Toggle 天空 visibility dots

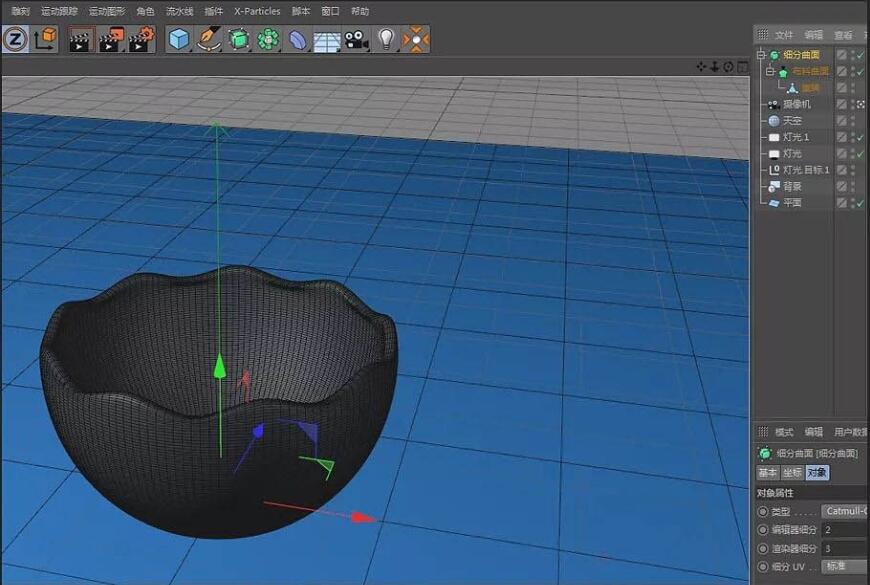point(853,120)
